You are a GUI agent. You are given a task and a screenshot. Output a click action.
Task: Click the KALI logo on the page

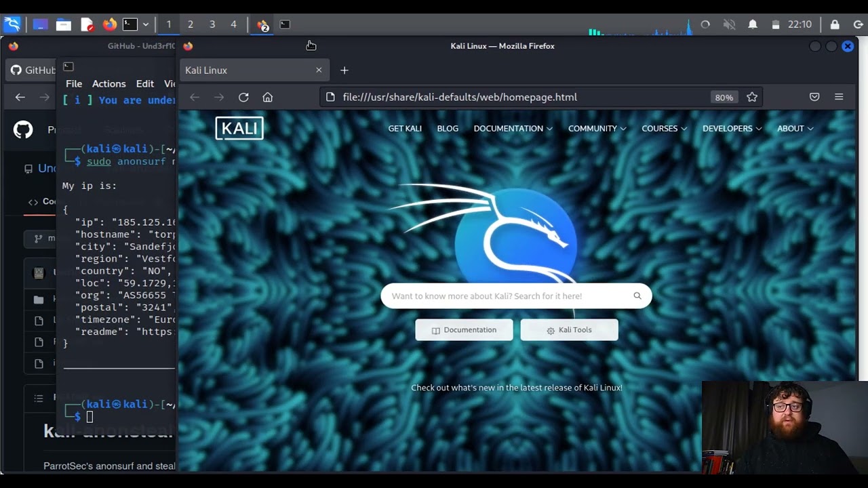coord(239,128)
